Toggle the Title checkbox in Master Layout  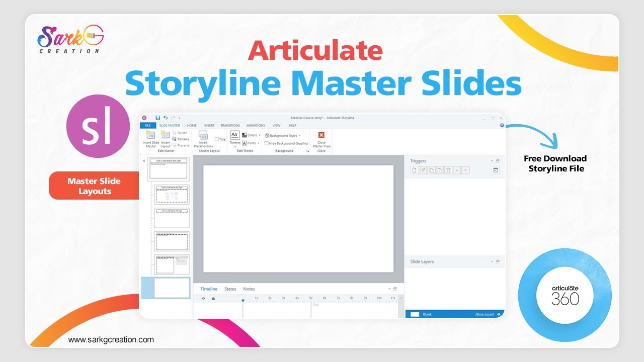point(217,139)
